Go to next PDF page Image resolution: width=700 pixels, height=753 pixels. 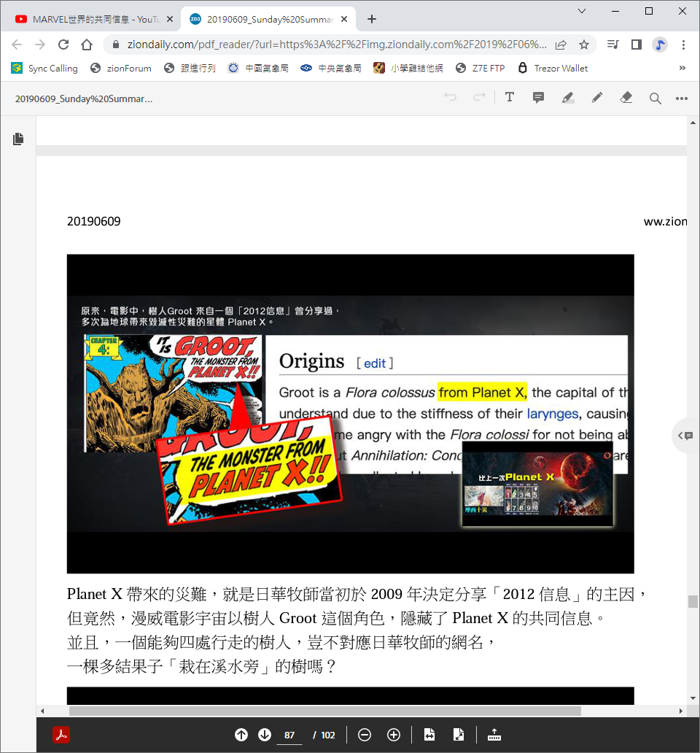coord(265,735)
